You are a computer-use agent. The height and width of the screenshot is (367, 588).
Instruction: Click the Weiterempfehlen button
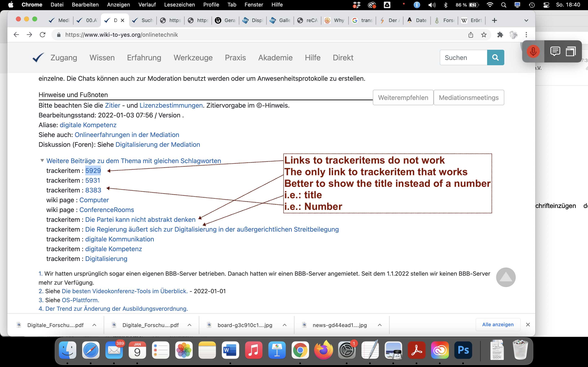click(403, 98)
